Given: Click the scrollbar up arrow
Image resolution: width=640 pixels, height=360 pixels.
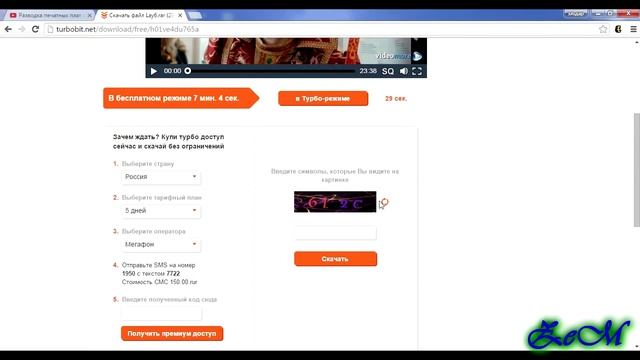Looking at the screenshot, I should (637, 42).
